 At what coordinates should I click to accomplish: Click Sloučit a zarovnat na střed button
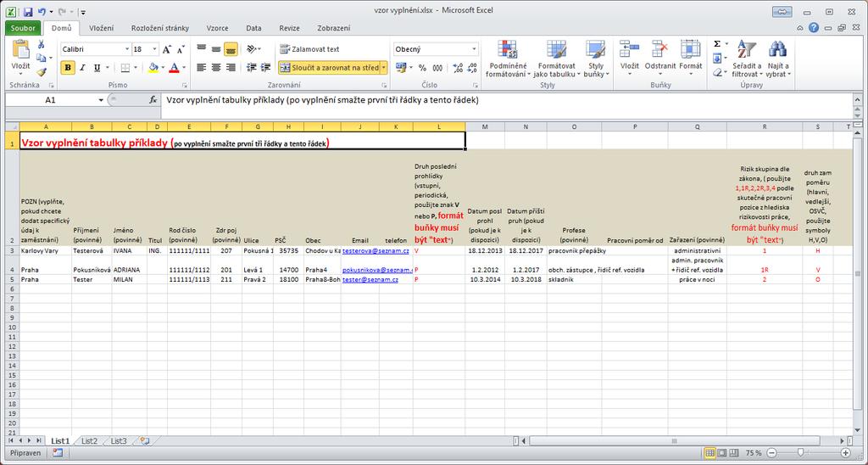(x=329, y=68)
